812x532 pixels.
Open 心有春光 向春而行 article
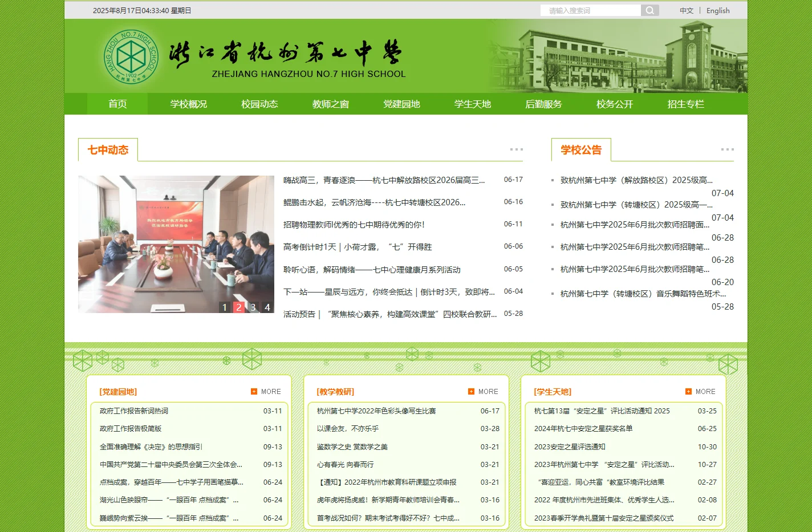pyautogui.click(x=346, y=465)
